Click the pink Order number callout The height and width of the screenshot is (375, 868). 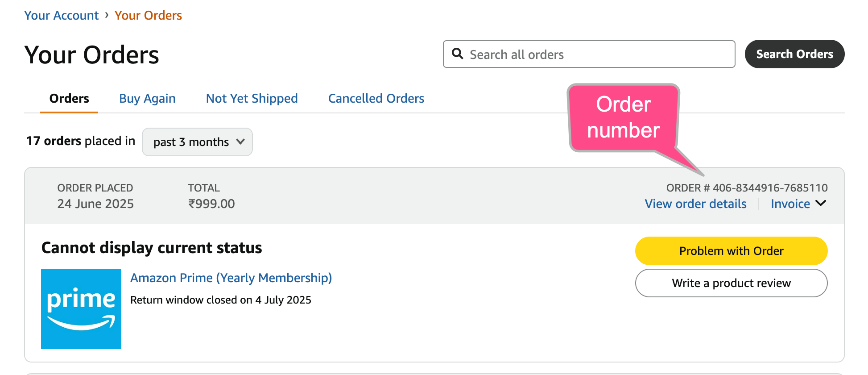click(623, 117)
